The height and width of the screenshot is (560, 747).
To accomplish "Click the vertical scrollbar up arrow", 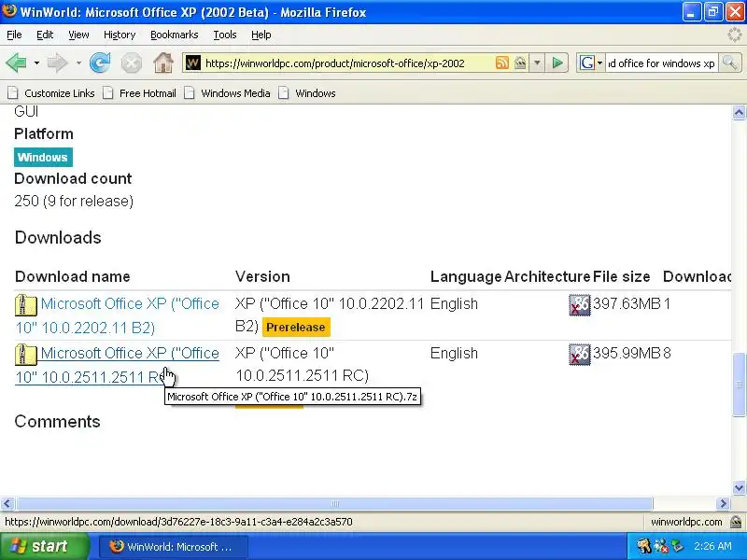I will point(739,113).
